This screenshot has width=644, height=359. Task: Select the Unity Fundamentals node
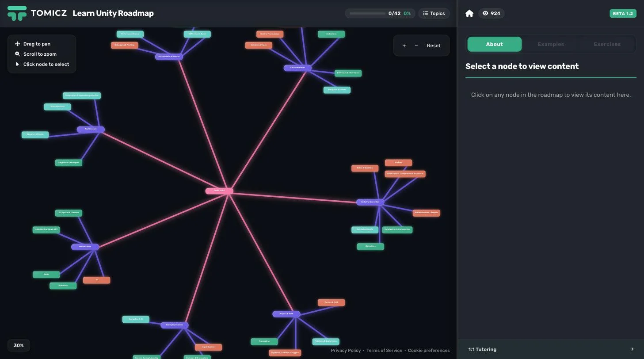click(370, 202)
